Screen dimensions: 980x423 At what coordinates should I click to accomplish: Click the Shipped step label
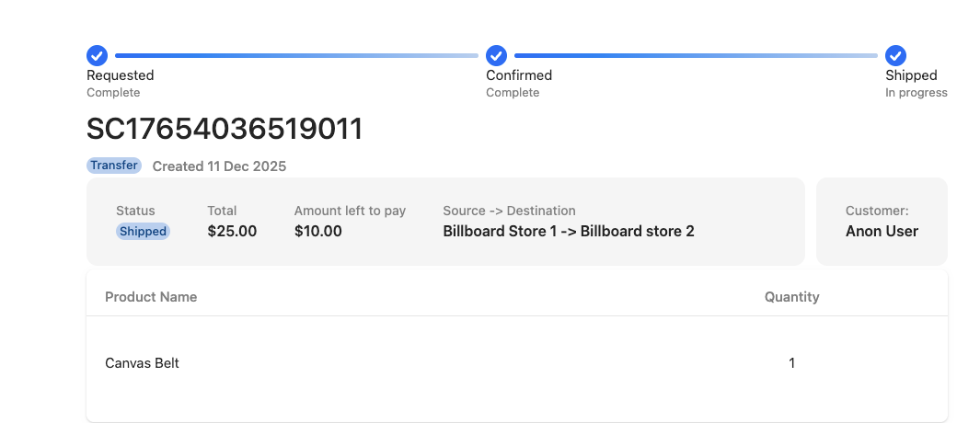pyautogui.click(x=911, y=75)
